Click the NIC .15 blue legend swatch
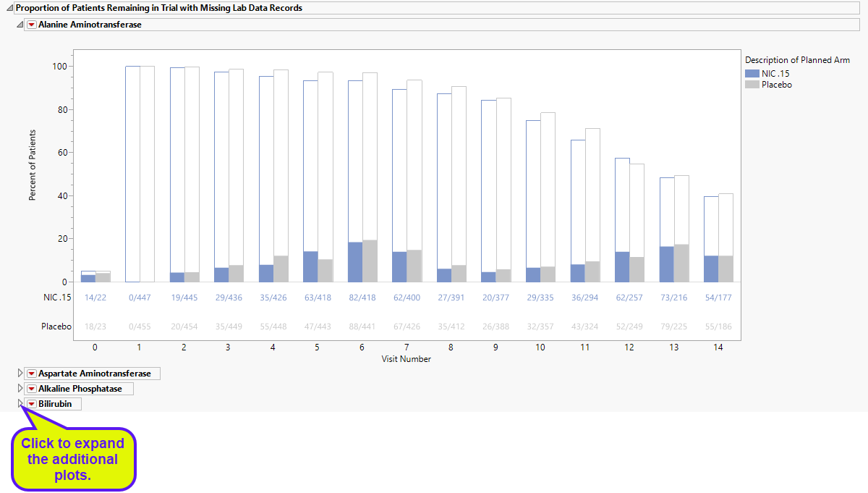Image resolution: width=868 pixels, height=493 pixels. [x=752, y=73]
